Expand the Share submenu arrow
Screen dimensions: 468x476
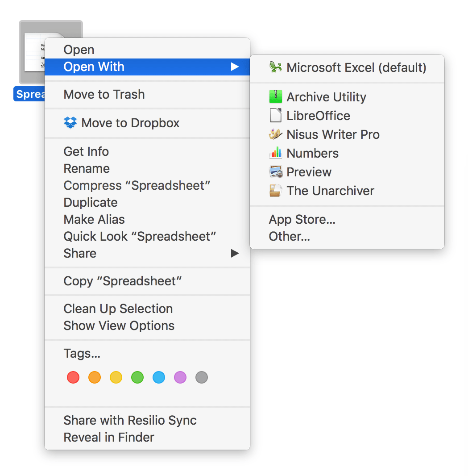pos(235,253)
